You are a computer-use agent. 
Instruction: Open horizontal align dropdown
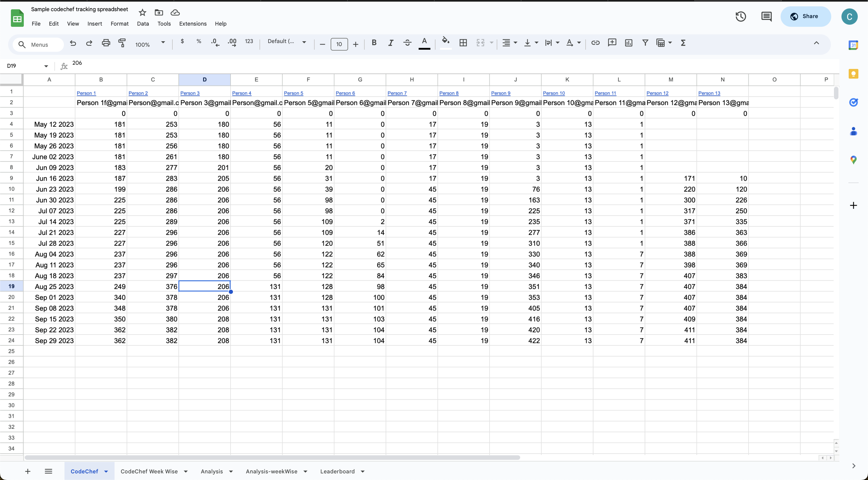(x=509, y=43)
